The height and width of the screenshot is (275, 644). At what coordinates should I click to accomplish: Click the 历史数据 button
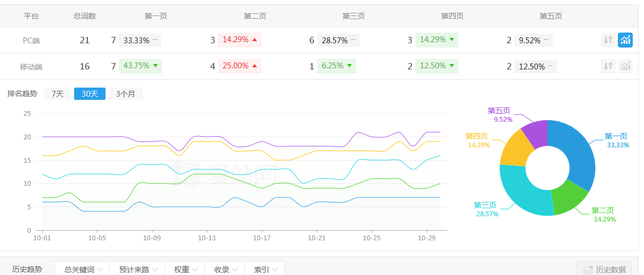point(604,270)
